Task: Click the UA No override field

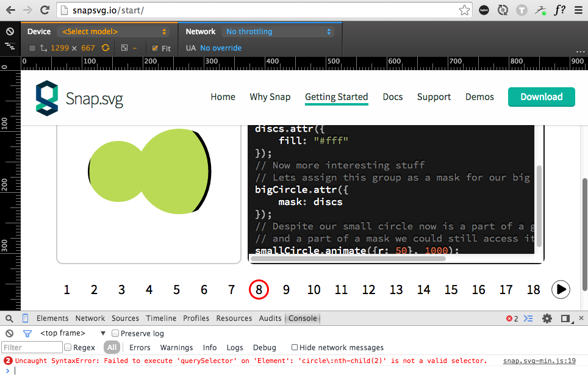Action: [221, 48]
